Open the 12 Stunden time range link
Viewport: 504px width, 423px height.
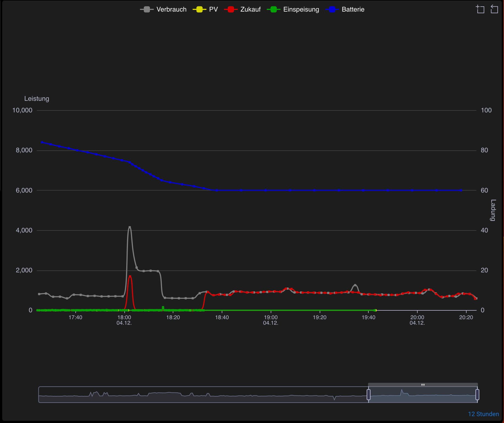tap(483, 414)
